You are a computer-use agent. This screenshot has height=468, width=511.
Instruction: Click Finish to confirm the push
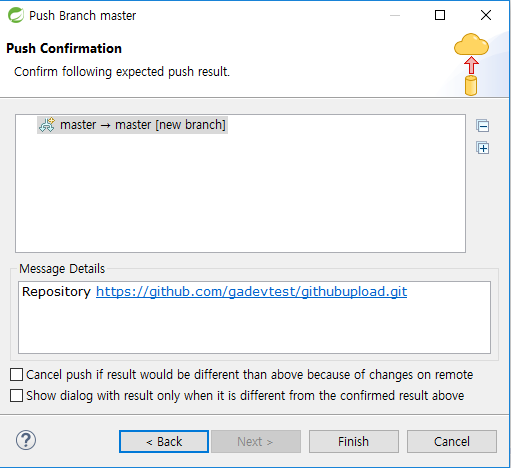click(354, 441)
